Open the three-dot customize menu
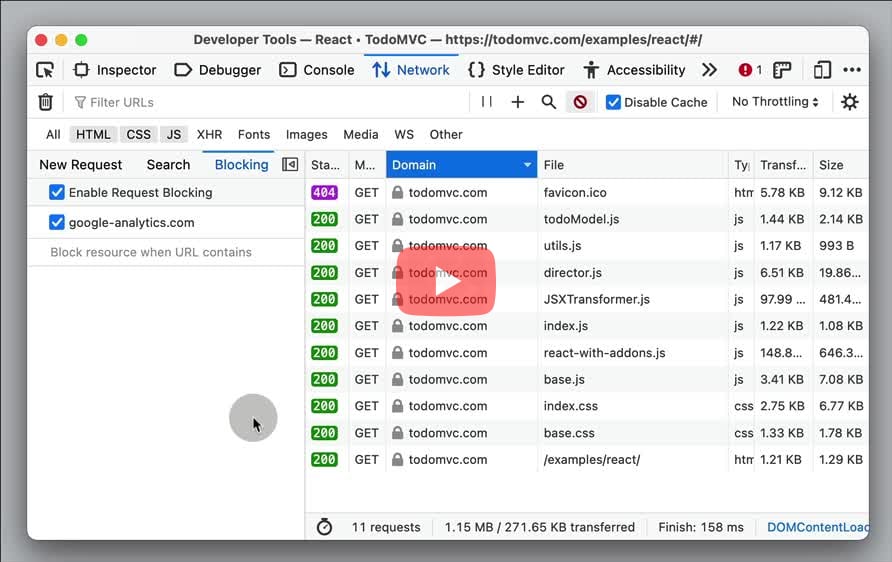 point(852,70)
